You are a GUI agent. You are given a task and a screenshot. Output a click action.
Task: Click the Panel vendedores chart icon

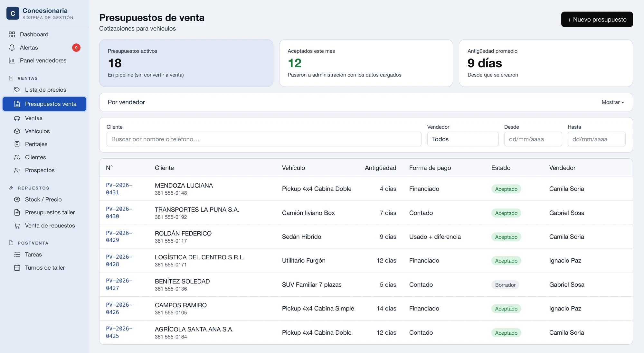tap(12, 60)
